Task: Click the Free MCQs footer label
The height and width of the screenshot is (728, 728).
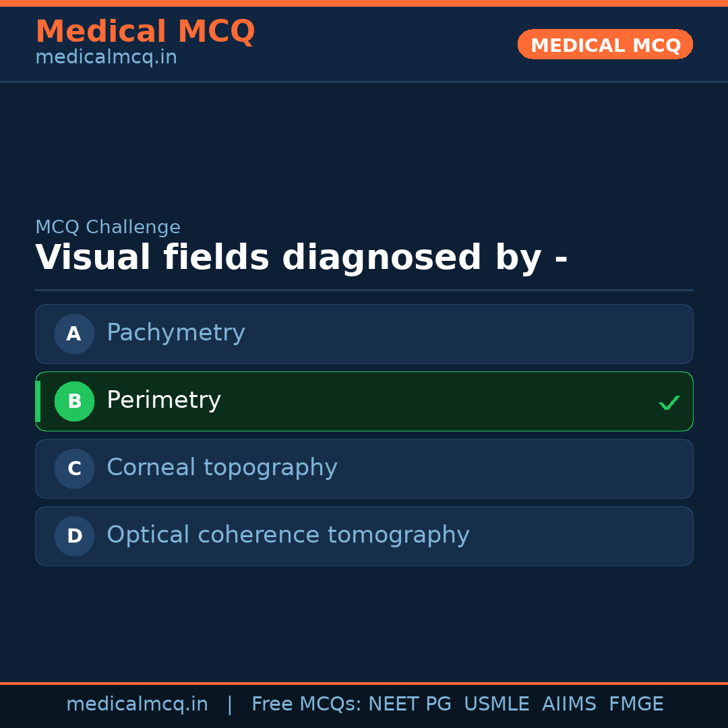Action: [x=307, y=704]
